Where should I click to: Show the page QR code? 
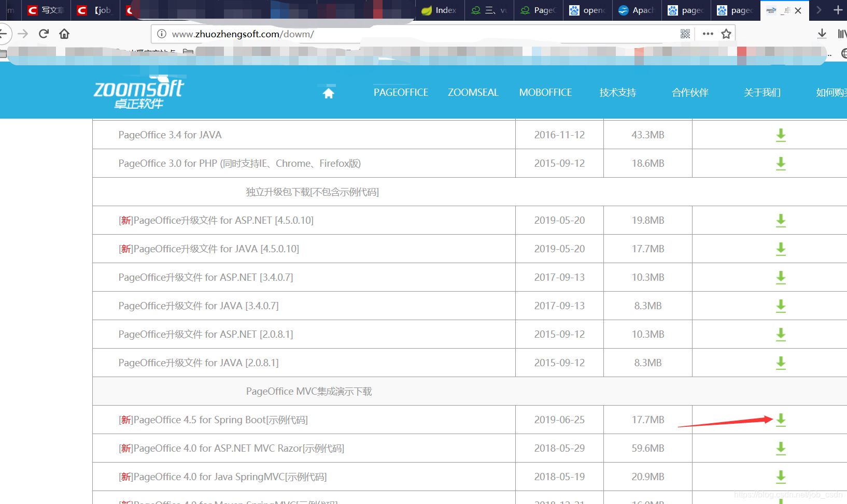tap(685, 34)
